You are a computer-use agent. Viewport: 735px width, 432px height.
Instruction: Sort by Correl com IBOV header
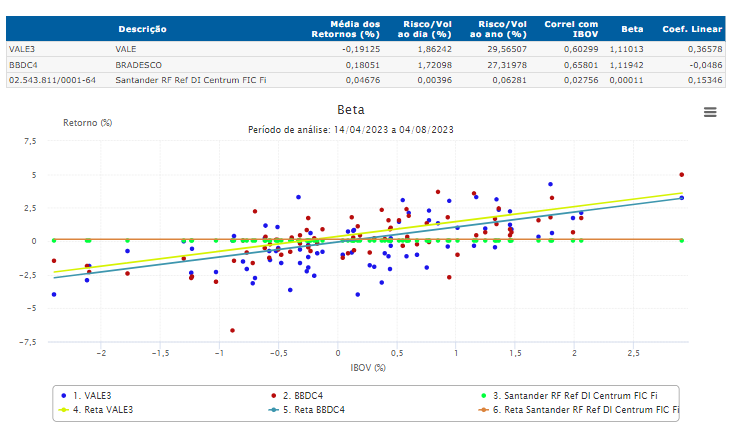(570, 29)
